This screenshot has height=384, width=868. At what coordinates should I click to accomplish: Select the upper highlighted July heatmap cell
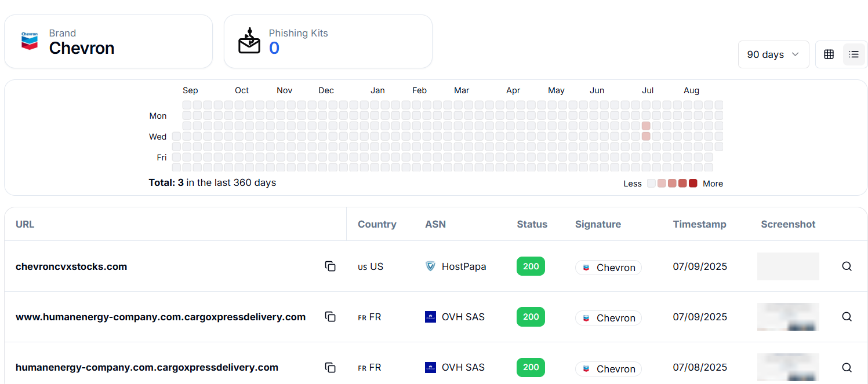[x=646, y=126]
